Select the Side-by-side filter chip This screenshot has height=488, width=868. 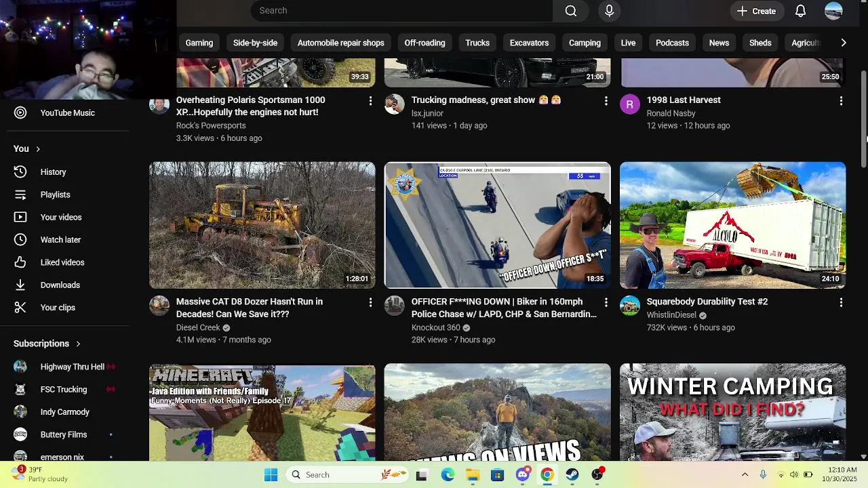point(255,43)
